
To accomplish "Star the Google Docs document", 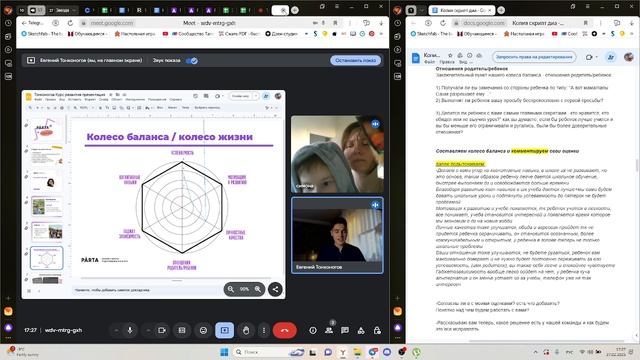I will coord(450,55).
